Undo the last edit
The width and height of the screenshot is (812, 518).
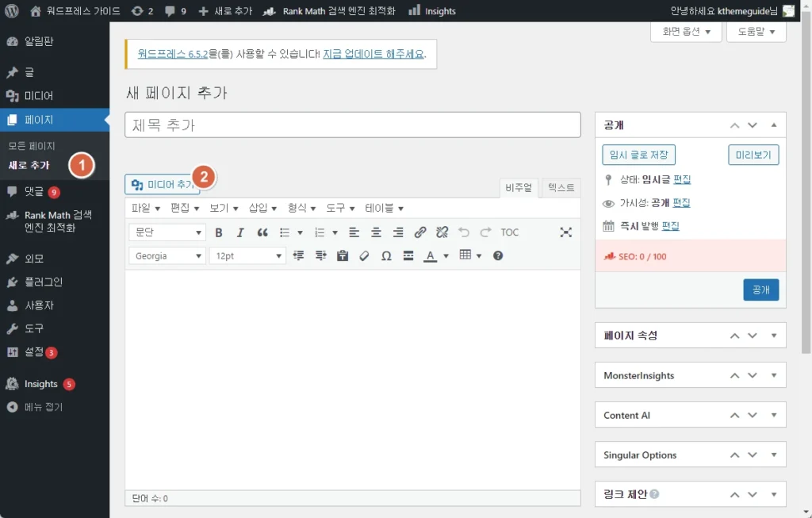(464, 232)
